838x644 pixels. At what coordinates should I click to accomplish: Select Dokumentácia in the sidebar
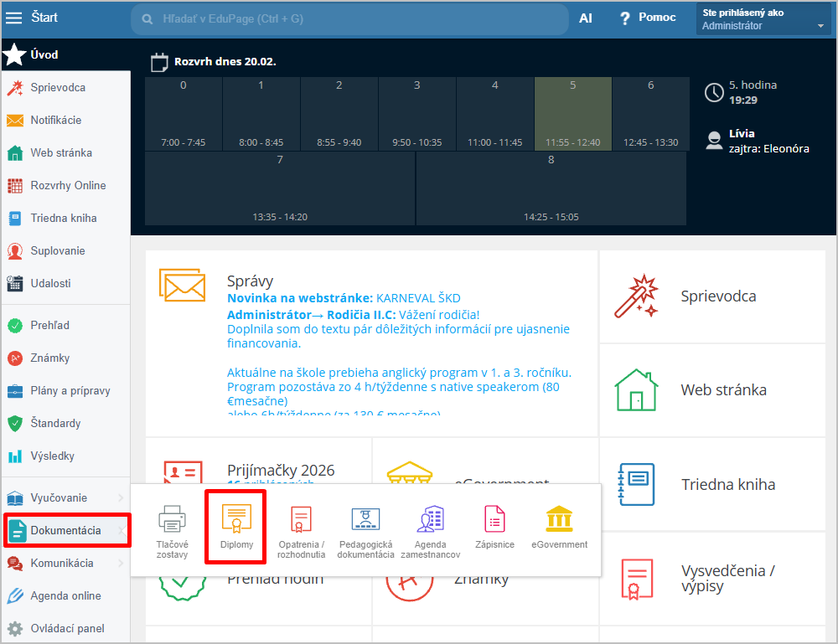coord(65,530)
